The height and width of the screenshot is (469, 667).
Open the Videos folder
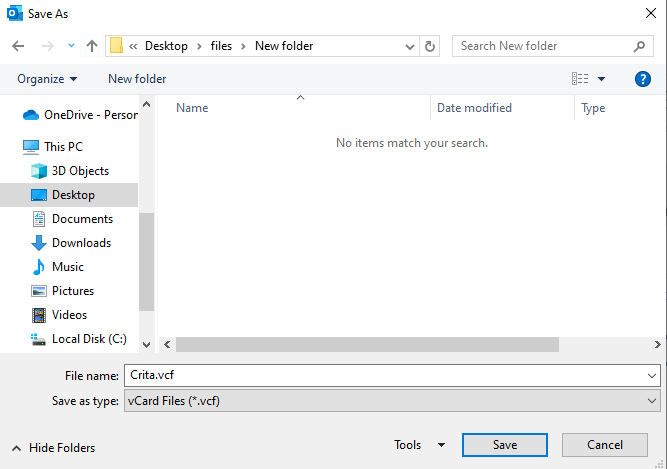point(59,315)
